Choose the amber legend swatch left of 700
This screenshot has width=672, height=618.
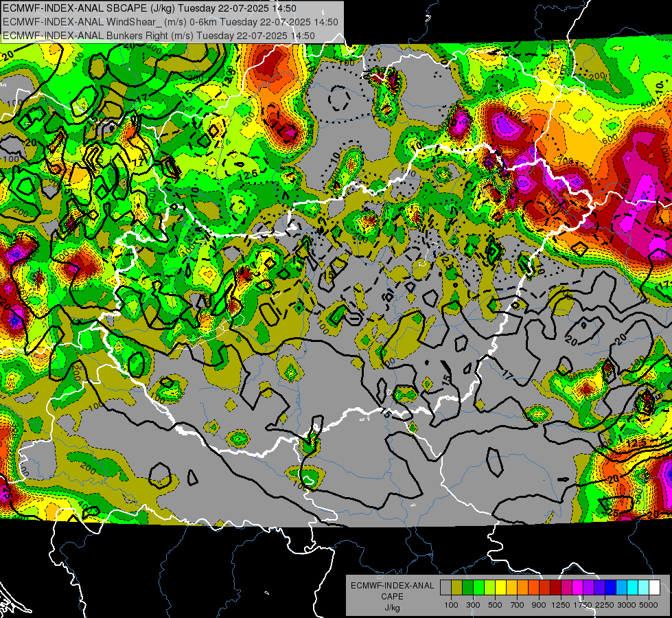point(511,587)
